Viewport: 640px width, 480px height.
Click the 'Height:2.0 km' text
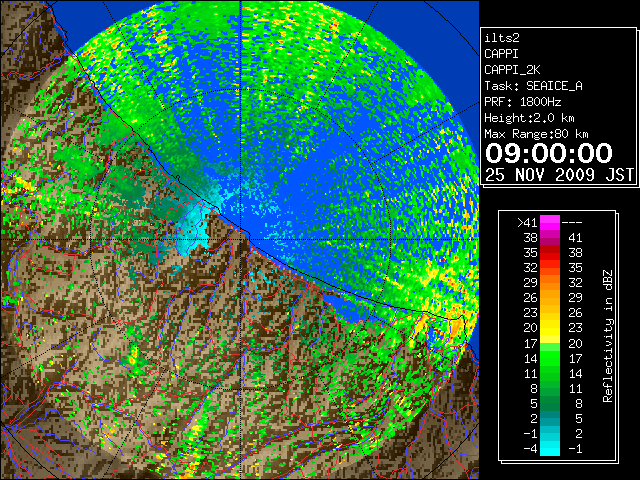[529, 118]
